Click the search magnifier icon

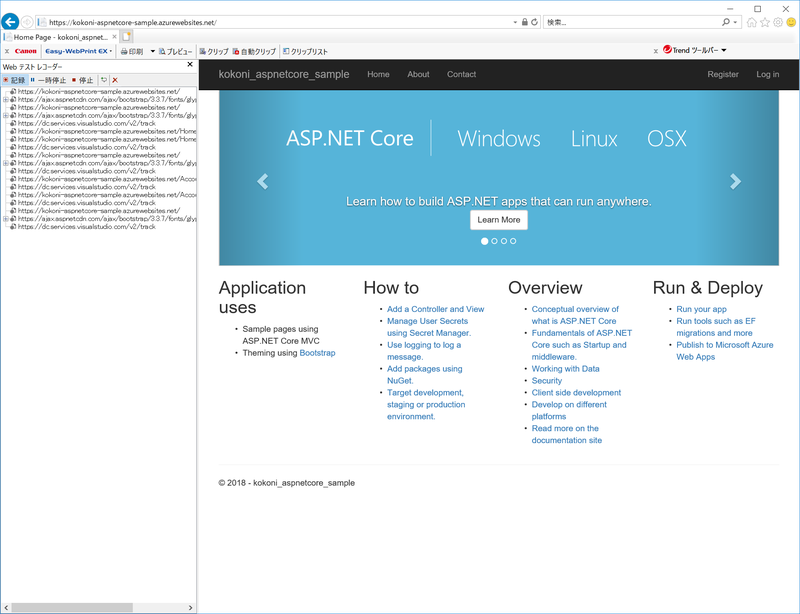(x=726, y=22)
